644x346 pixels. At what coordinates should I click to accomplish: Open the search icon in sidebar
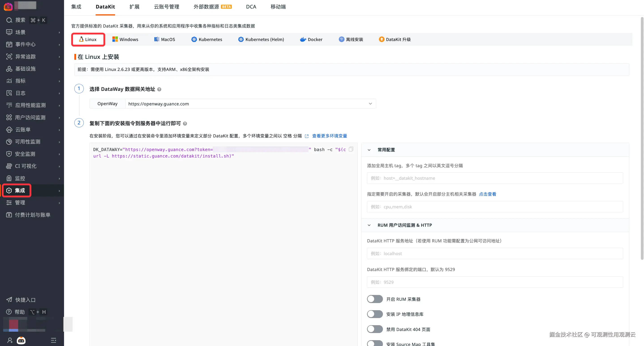click(x=9, y=20)
